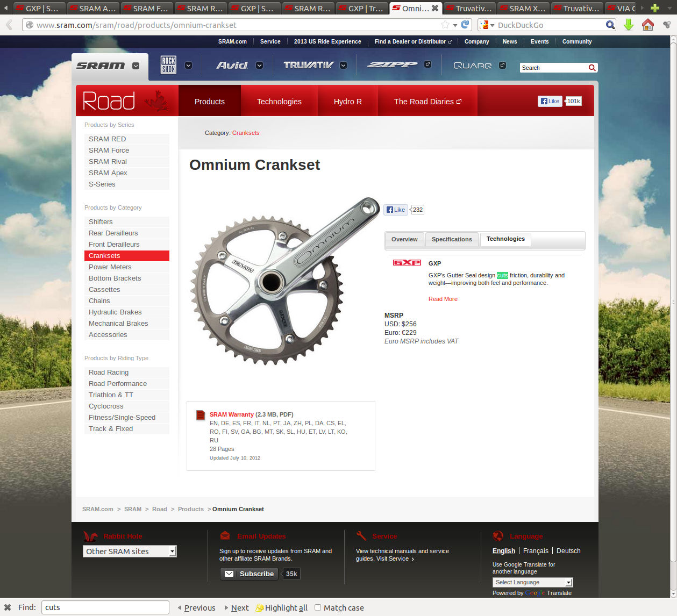The width and height of the screenshot is (677, 616).
Task: Enable the Match case checkbox
Action: pyautogui.click(x=318, y=607)
